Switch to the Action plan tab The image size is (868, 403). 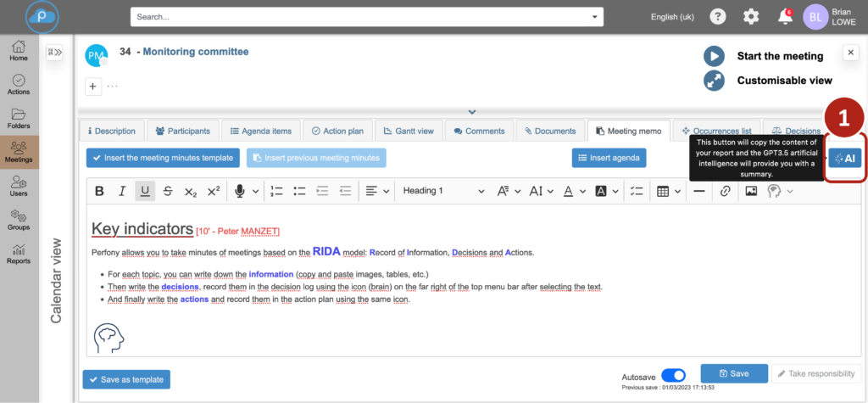point(337,131)
